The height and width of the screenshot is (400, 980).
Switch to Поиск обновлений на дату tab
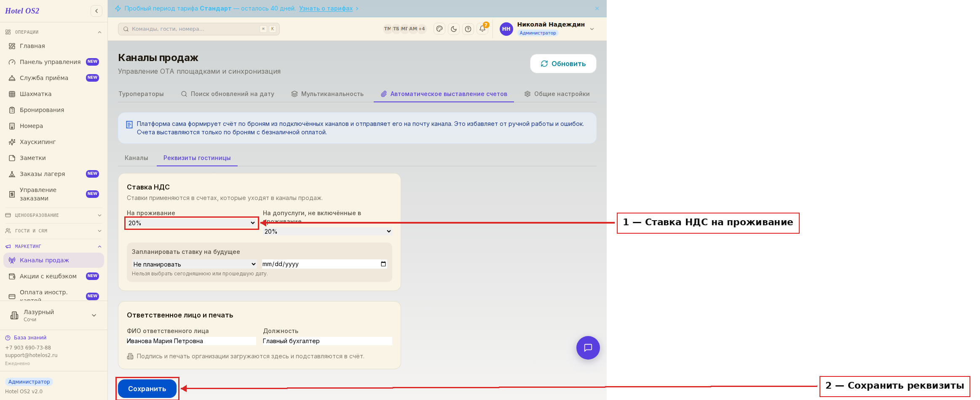(x=228, y=94)
